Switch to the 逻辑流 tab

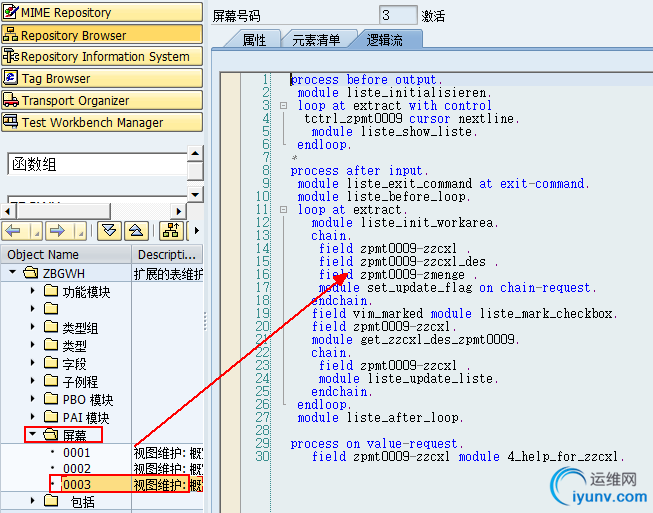[x=384, y=40]
